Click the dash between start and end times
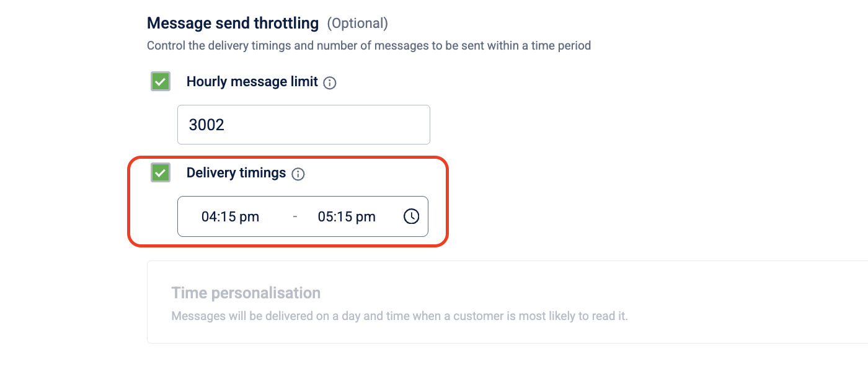 click(x=295, y=216)
